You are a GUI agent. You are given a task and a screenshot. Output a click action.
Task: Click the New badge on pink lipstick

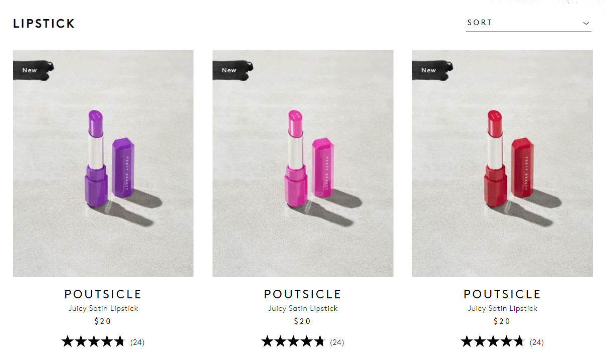click(230, 70)
